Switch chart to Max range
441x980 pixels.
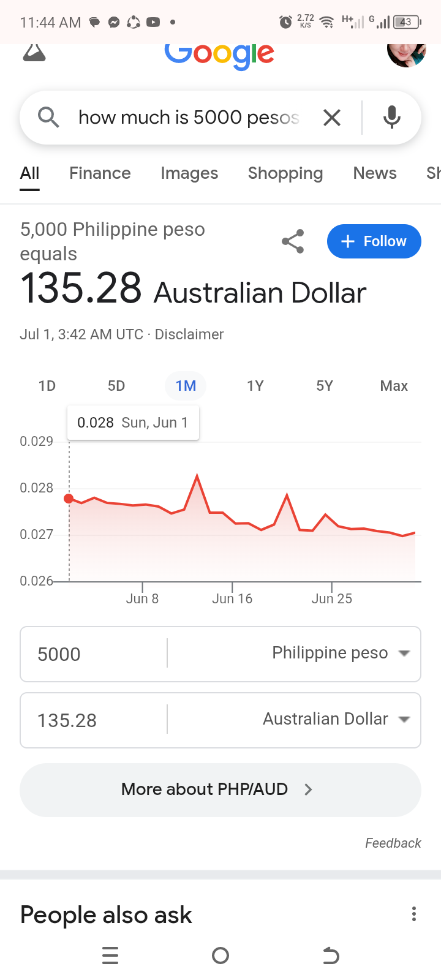pos(394,386)
